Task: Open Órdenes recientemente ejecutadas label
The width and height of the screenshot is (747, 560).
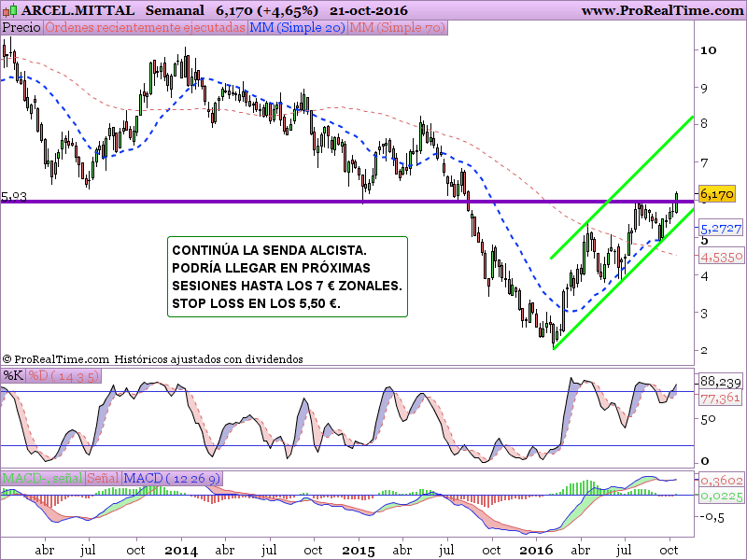Action: coord(145,28)
